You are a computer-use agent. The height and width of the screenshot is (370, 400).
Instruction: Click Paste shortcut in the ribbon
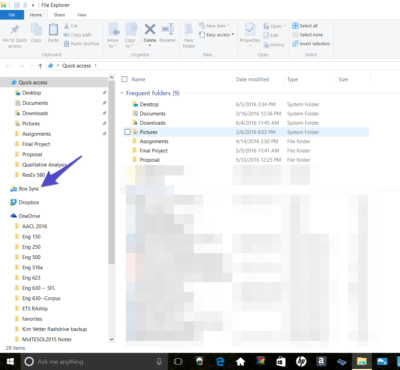point(81,44)
